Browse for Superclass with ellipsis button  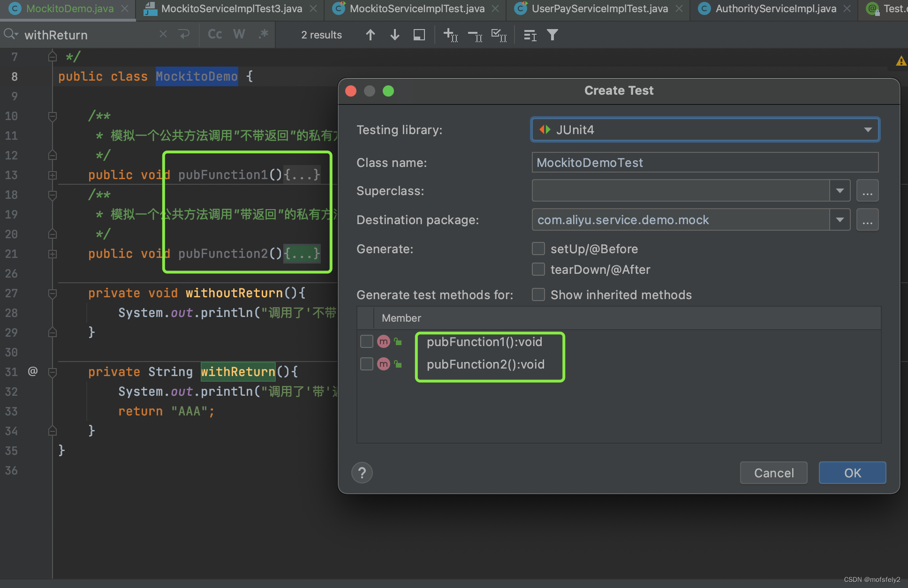coord(867,191)
